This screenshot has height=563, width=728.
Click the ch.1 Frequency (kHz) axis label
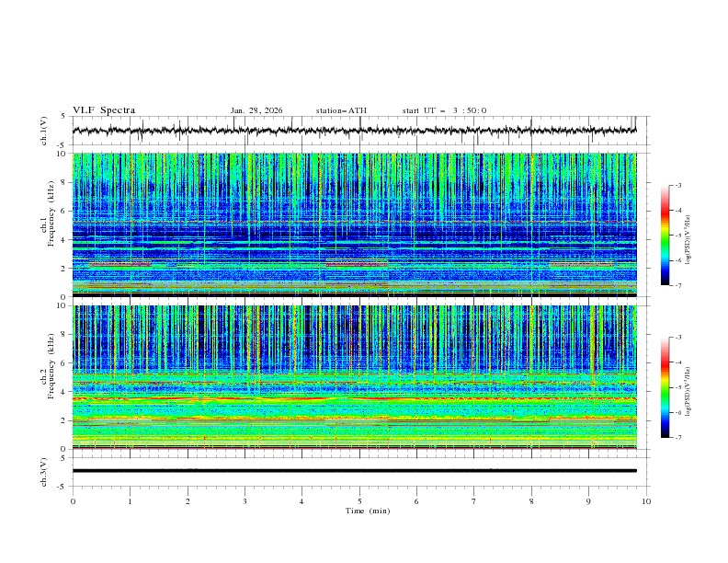(x=46, y=224)
